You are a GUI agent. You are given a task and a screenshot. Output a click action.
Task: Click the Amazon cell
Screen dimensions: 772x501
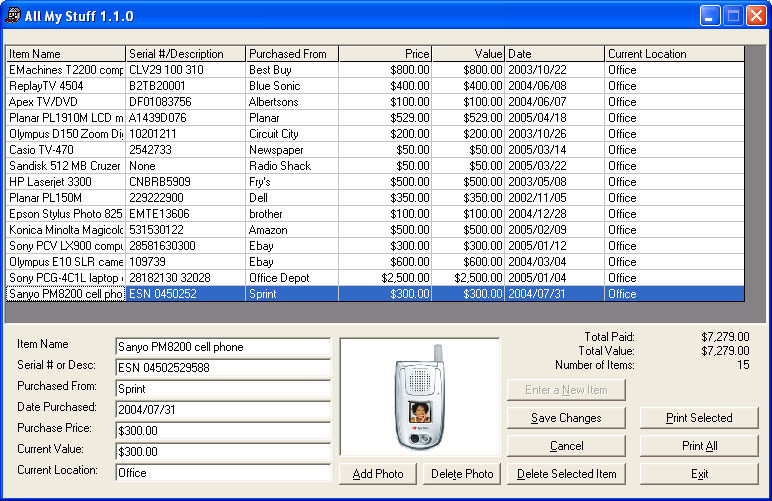point(292,230)
